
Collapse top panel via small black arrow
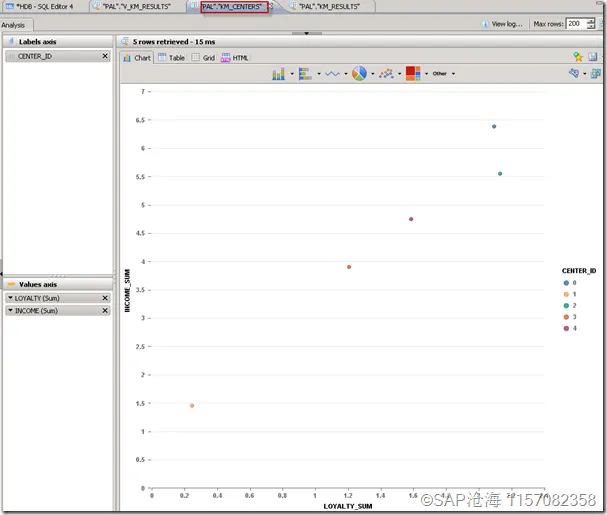(x=307, y=33)
